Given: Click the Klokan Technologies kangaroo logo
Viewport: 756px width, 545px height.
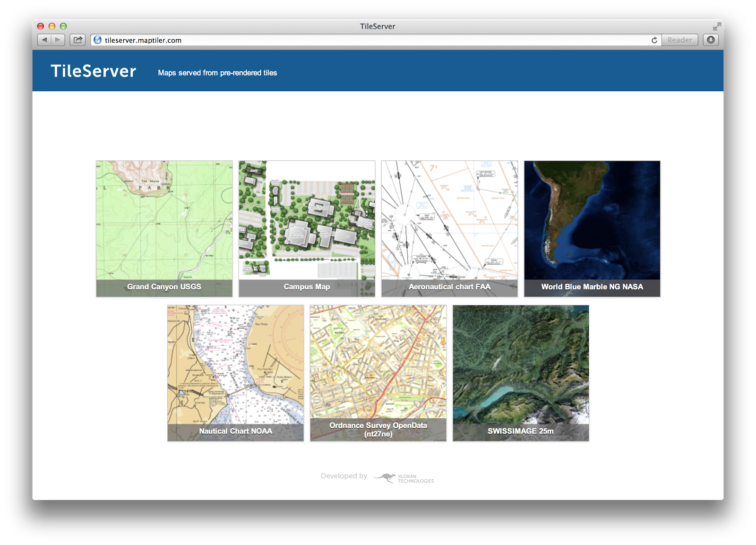Looking at the screenshot, I should tap(385, 477).
